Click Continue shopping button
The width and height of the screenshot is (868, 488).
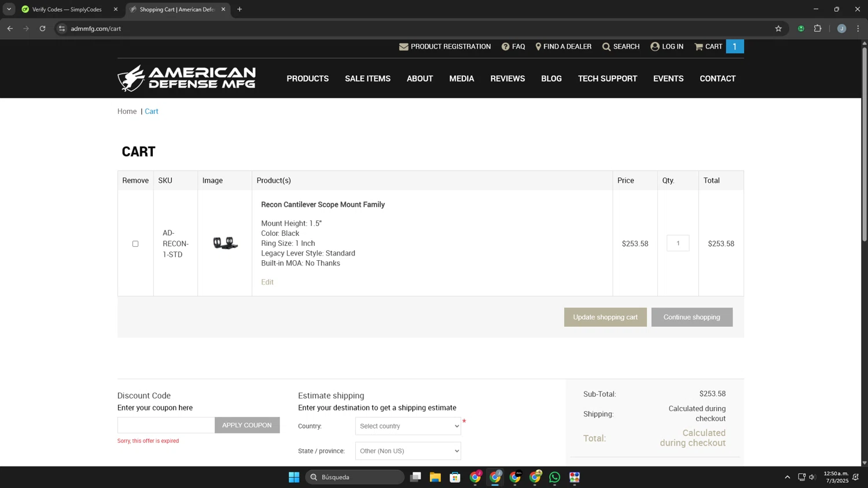coord(692,317)
